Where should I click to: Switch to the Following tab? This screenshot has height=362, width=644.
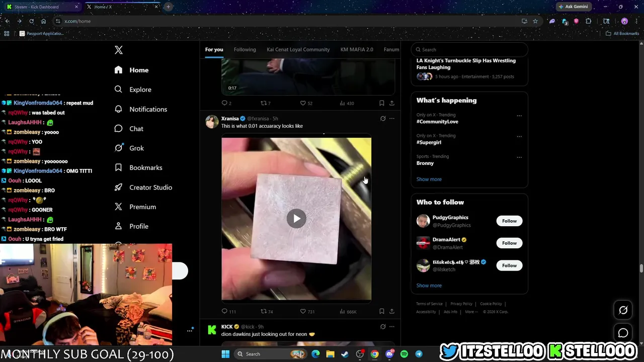coord(245,49)
